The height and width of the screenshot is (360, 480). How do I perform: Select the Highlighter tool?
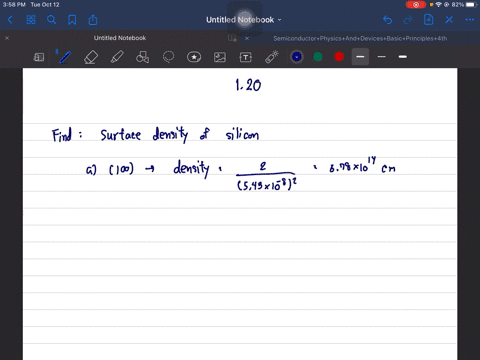117,57
